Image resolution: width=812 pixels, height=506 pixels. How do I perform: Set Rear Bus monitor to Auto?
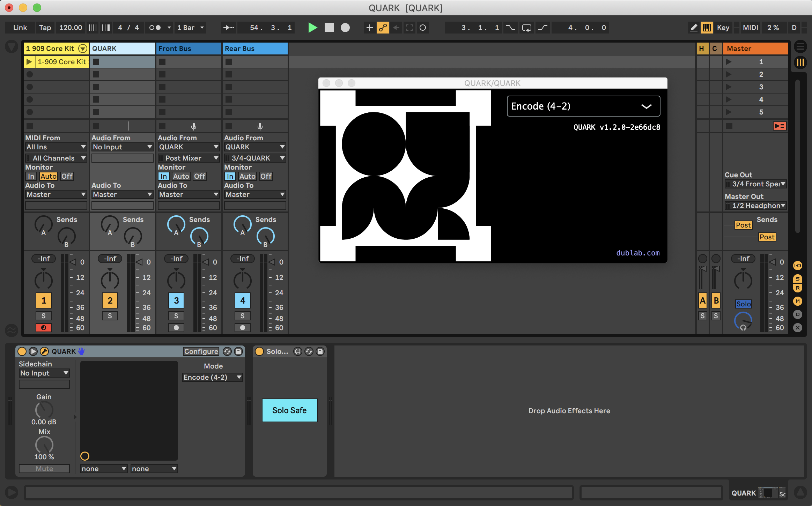pos(247,176)
